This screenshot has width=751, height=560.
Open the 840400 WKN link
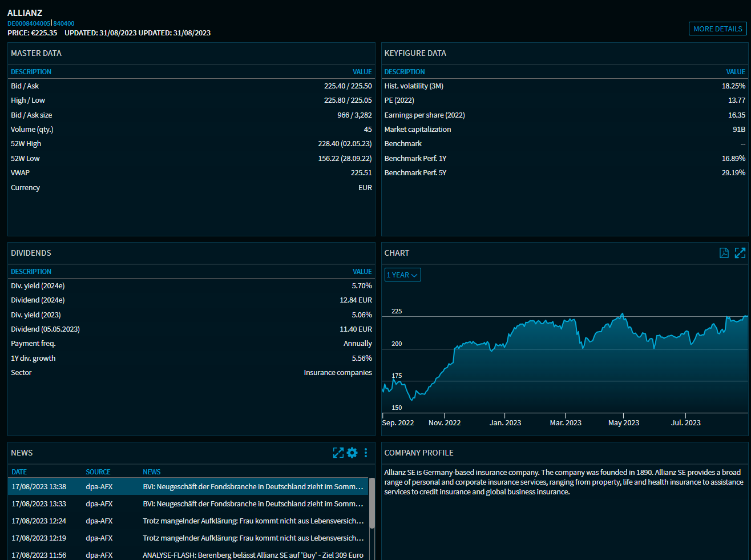pos(64,23)
